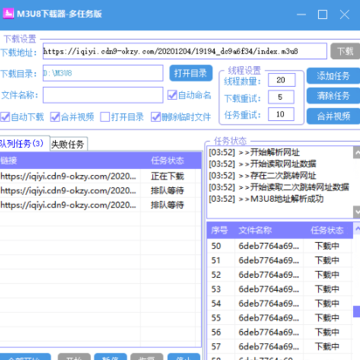Click the 添加任务 button
This screenshot has width=360, height=360.
333,76
